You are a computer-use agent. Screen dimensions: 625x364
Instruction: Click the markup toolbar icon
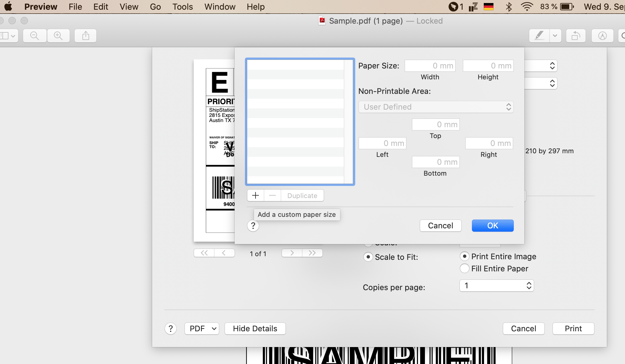[x=602, y=36]
